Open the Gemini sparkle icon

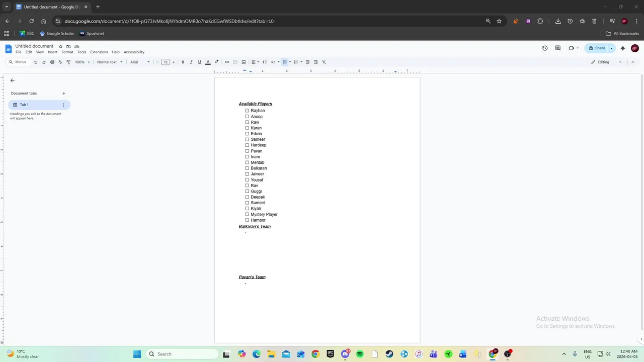(x=623, y=48)
